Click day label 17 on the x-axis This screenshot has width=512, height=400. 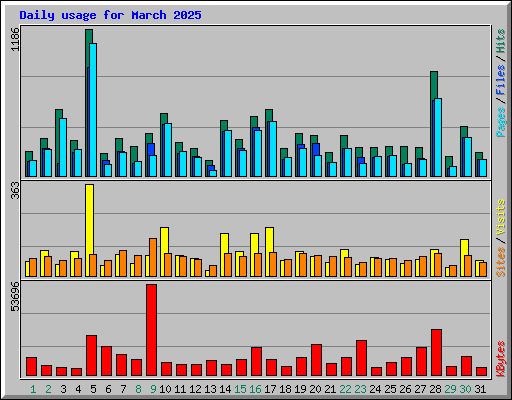coord(270,389)
